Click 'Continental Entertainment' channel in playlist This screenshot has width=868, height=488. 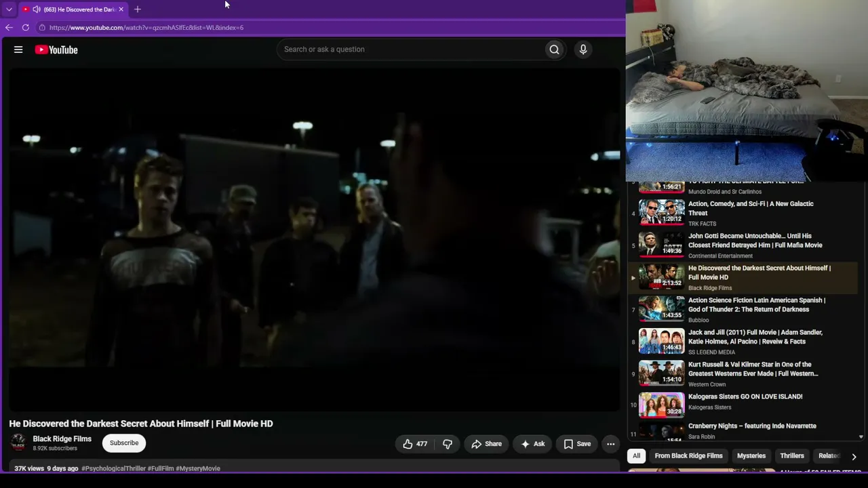720,256
